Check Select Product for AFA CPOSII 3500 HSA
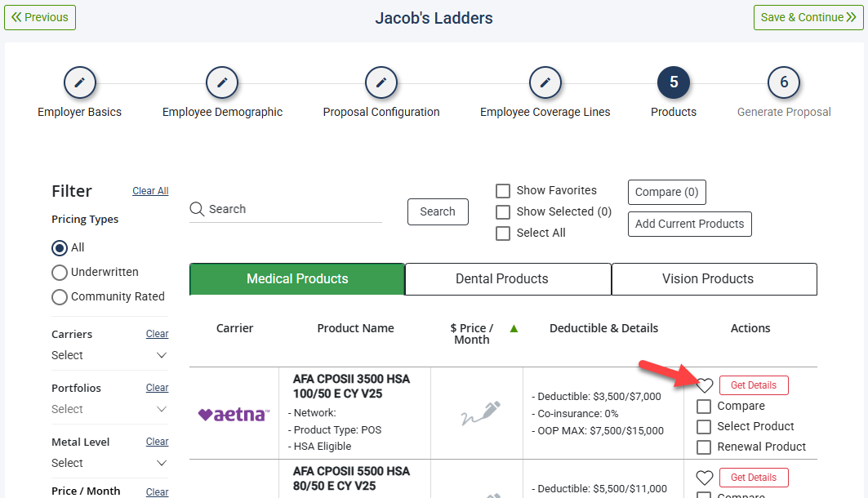 [x=704, y=427]
